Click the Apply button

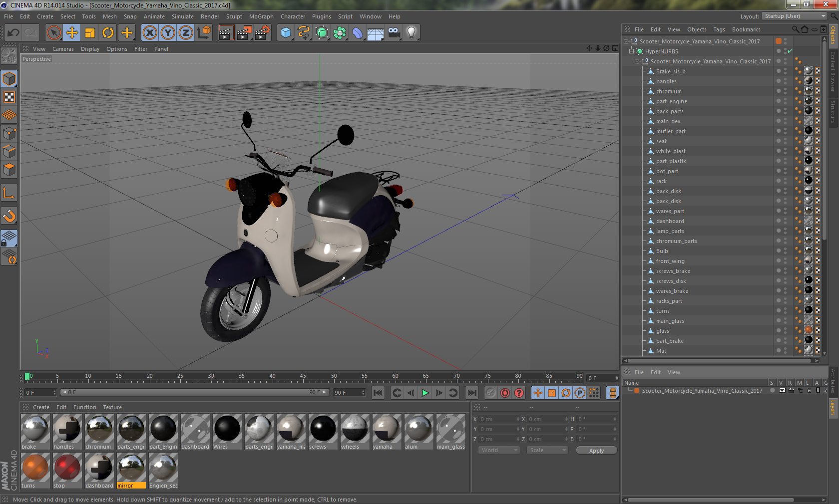pyautogui.click(x=596, y=450)
